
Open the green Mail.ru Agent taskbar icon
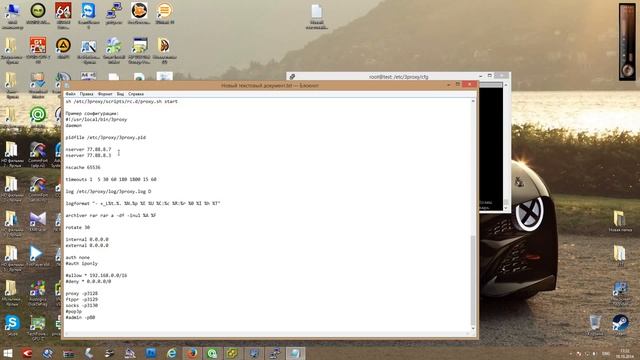pos(212,353)
